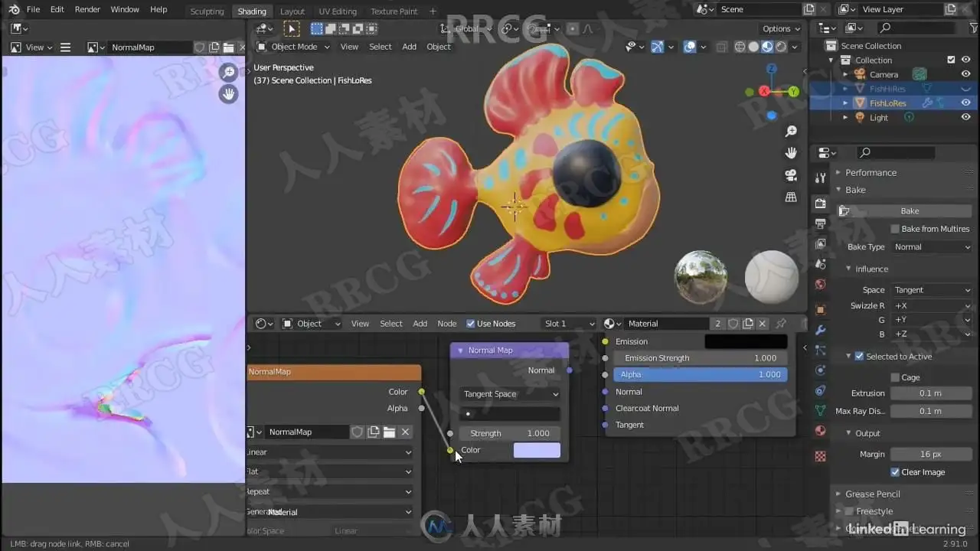This screenshot has height=551, width=980.
Task: Enable the Bake from Multires checkbox
Action: (x=895, y=229)
